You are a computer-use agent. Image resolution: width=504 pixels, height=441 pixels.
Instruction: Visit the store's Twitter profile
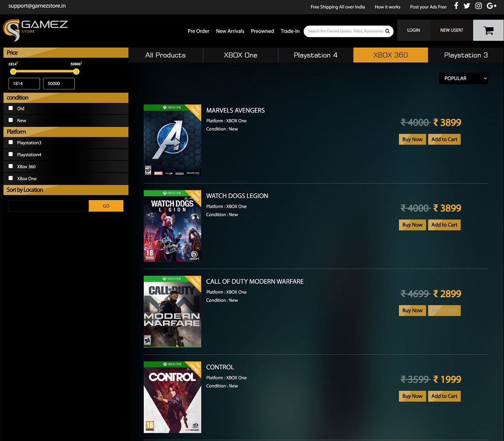pyautogui.click(x=467, y=6)
